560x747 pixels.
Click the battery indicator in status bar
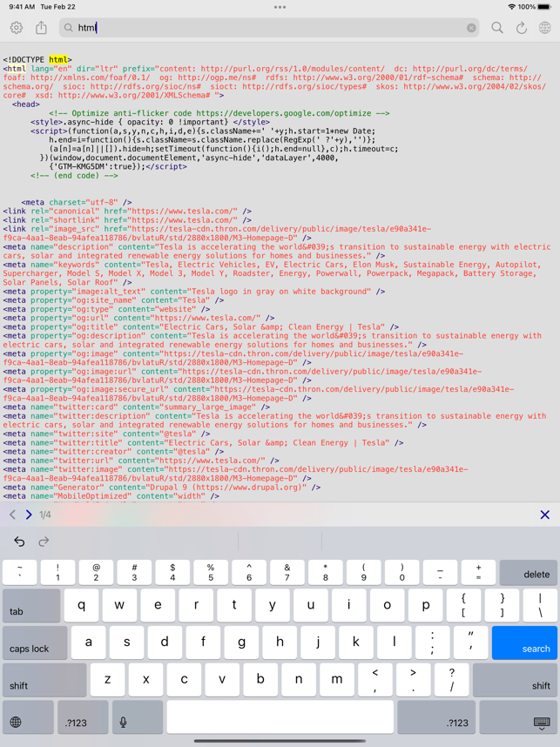click(543, 7)
